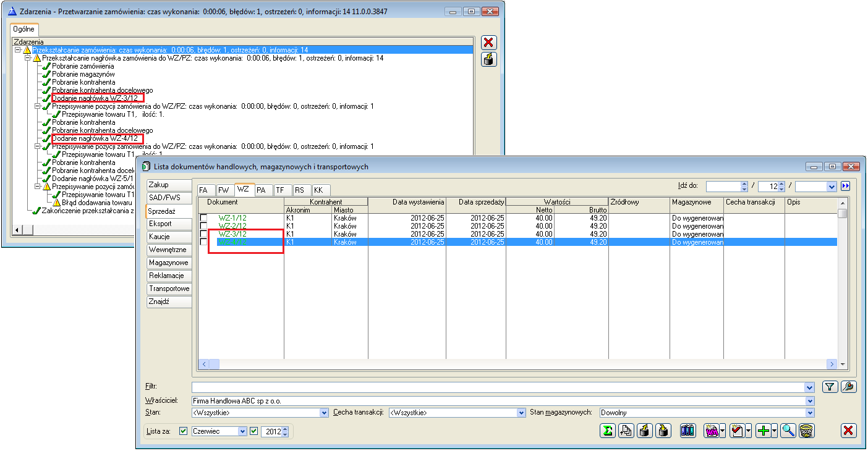868x451 pixels.
Task: Add a new document with green plus
Action: [764, 431]
